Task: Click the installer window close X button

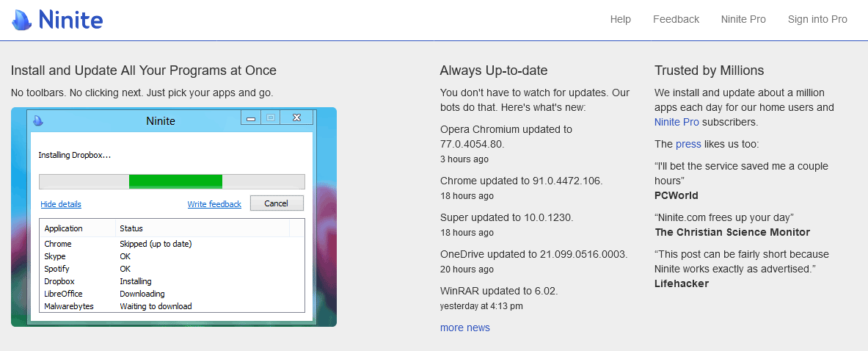Action: pos(297,117)
